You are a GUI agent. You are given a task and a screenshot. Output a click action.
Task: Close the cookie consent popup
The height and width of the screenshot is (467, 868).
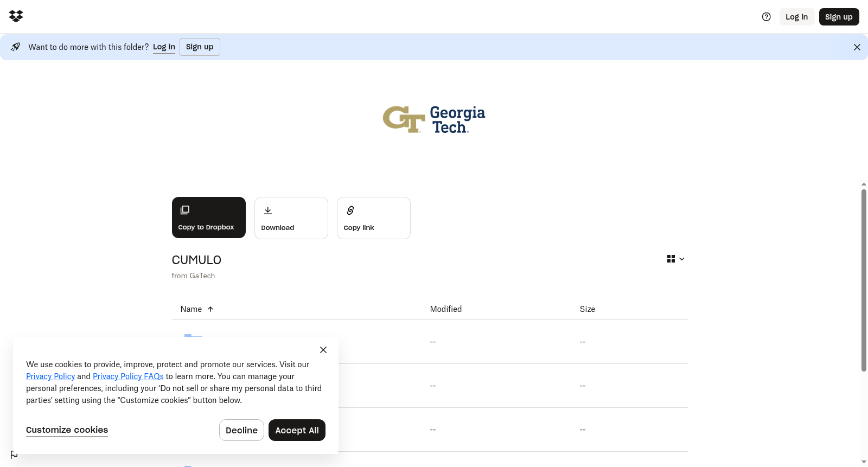[x=323, y=350]
